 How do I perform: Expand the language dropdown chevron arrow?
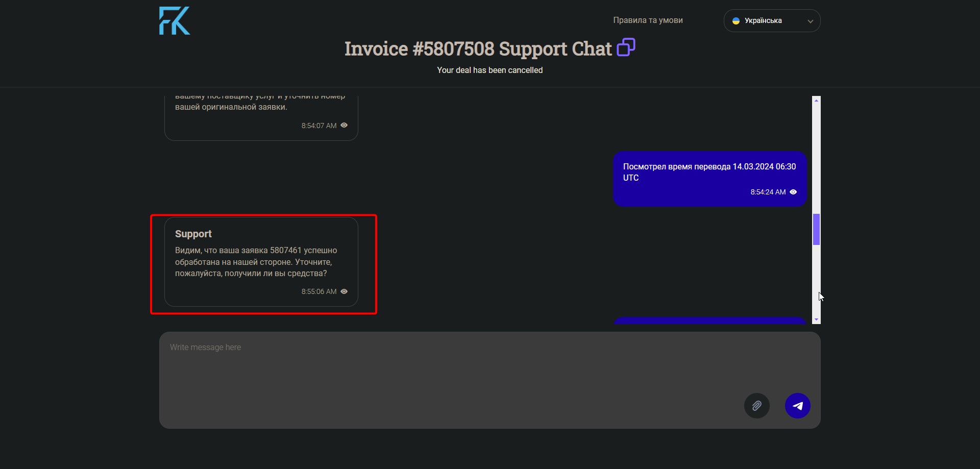coord(810,21)
